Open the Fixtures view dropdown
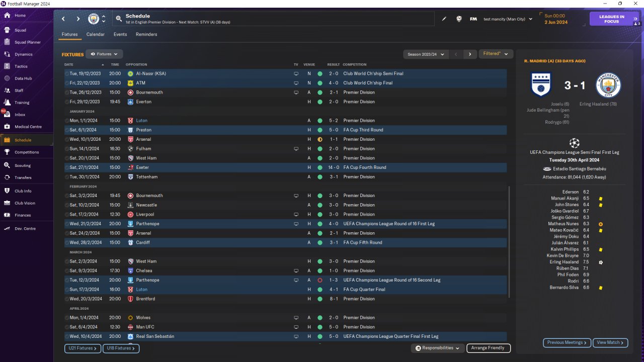Viewport: 644px width, 362px height. [104, 54]
